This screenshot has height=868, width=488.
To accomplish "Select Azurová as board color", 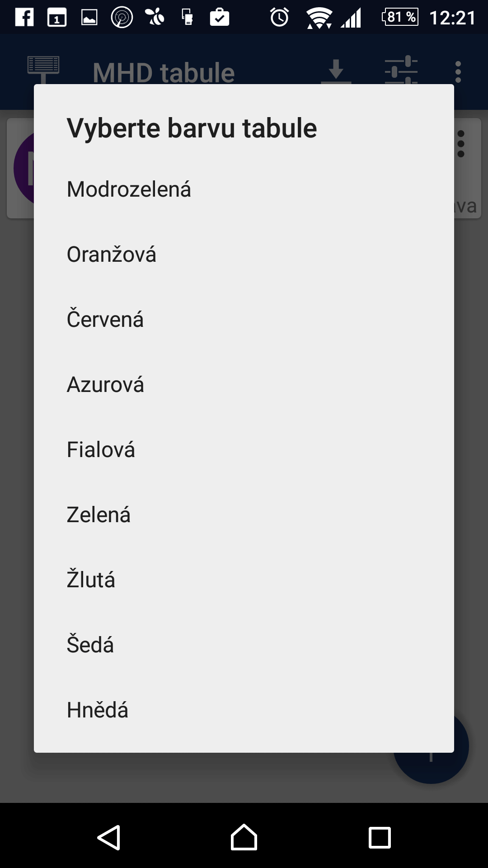I will click(x=105, y=385).
